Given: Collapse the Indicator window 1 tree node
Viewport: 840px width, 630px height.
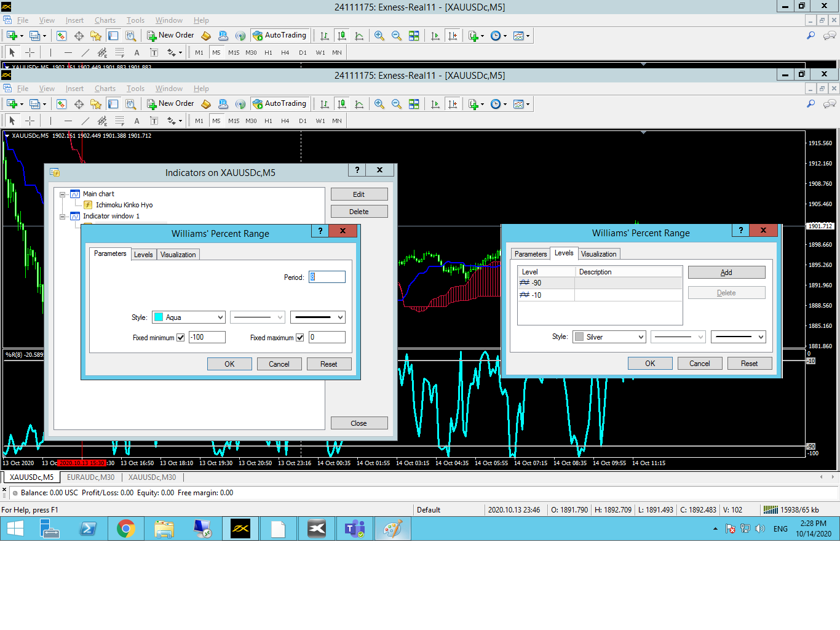Looking at the screenshot, I should pos(62,217).
